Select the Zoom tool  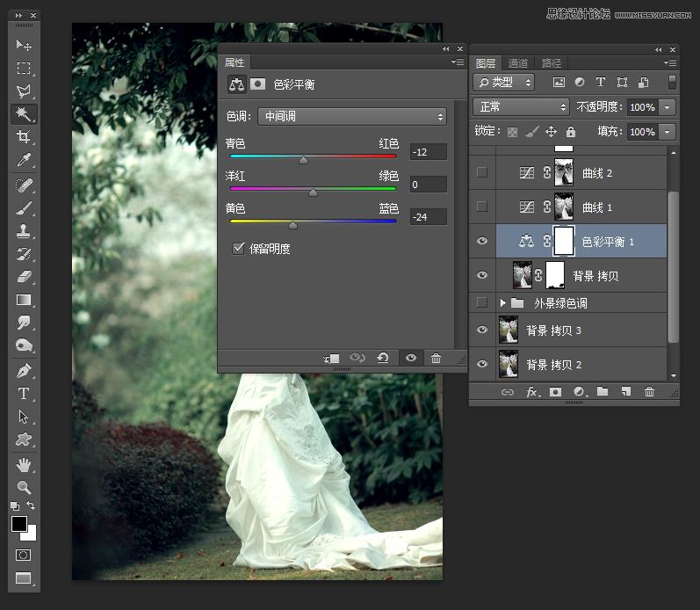tap(24, 487)
